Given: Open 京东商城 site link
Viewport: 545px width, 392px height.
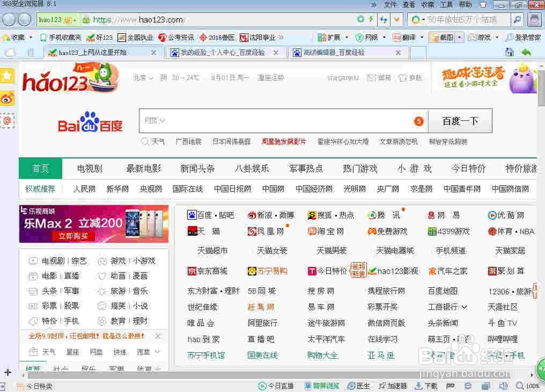Looking at the screenshot, I should click(207, 271).
